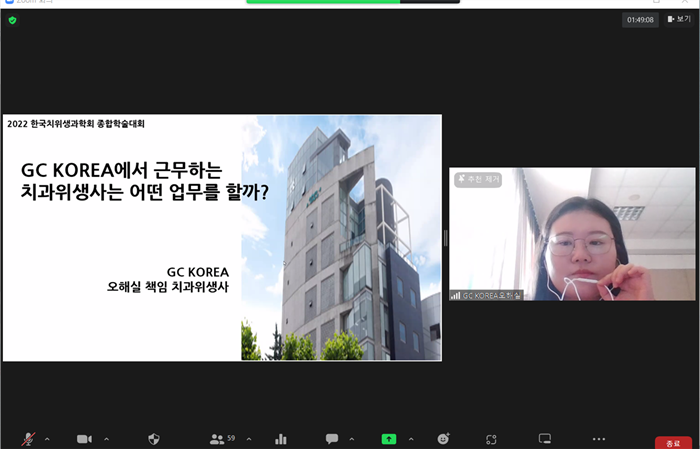Click the 오해실 책임 치과위생사 presenter line
The width and height of the screenshot is (700, 449).
click(x=168, y=287)
